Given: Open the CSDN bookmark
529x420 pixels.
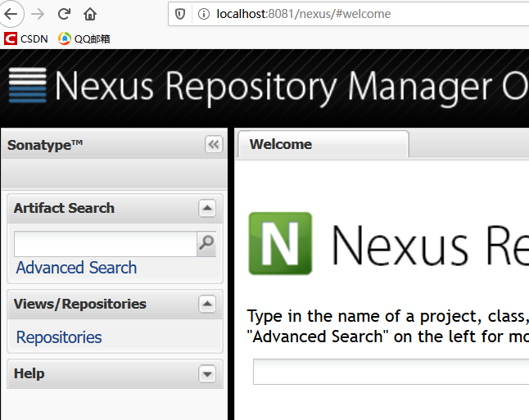Looking at the screenshot, I should pyautogui.click(x=26, y=38).
